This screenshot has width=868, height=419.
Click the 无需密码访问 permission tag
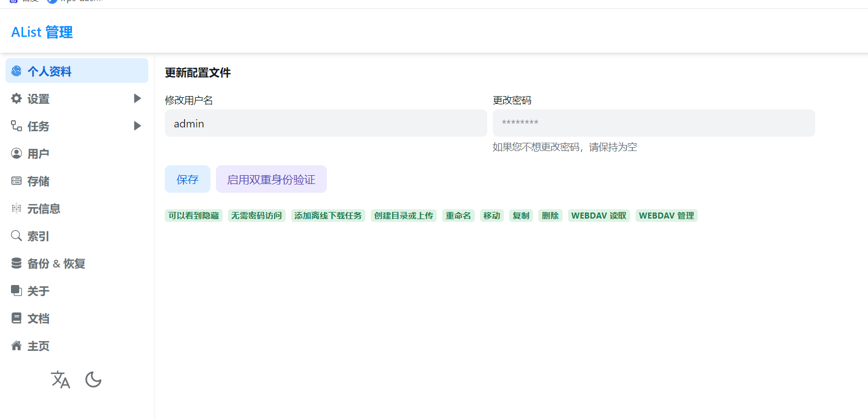tap(257, 215)
